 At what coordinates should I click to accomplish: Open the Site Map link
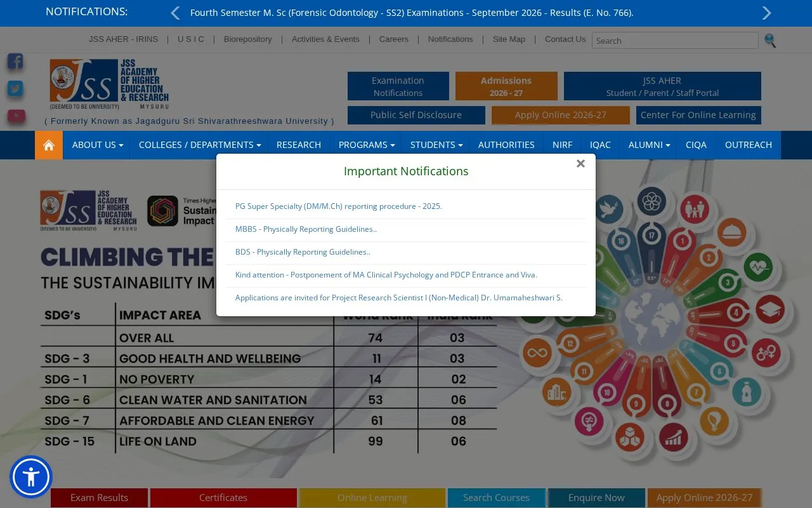tap(509, 39)
